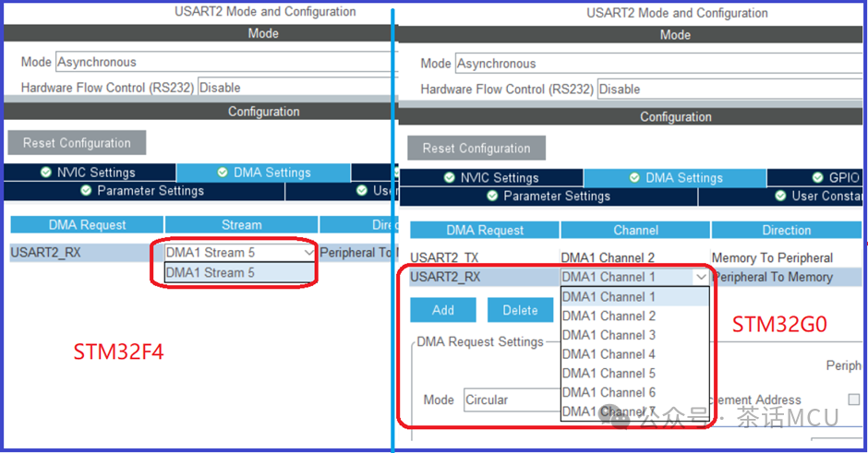Image resolution: width=868 pixels, height=453 pixels.
Task: Toggle the Increment Address checkbox
Action: [x=854, y=399]
